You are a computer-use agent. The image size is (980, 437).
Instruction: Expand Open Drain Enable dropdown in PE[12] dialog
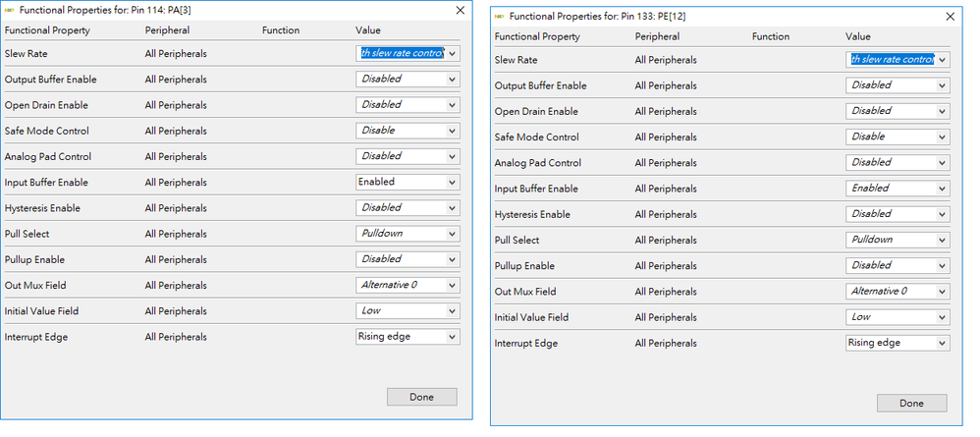tap(943, 111)
